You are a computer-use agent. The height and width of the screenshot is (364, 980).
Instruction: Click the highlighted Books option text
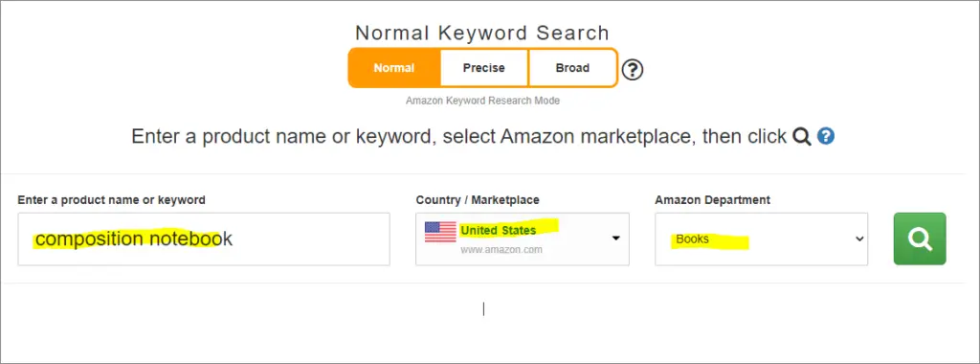click(x=692, y=239)
